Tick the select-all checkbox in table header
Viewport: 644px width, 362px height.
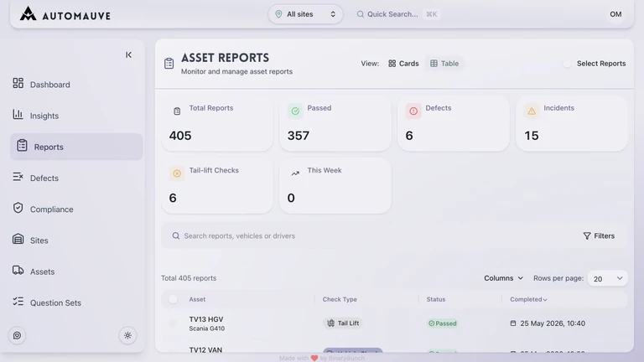[173, 299]
